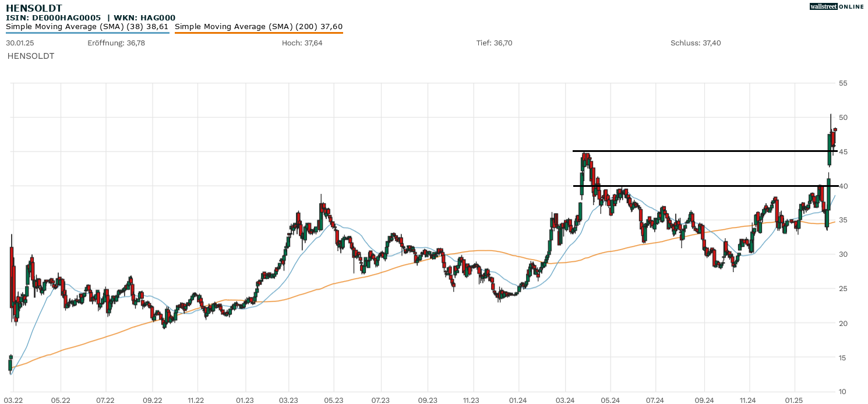Toggle the Simple Moving Average (38) legend

tap(87, 26)
